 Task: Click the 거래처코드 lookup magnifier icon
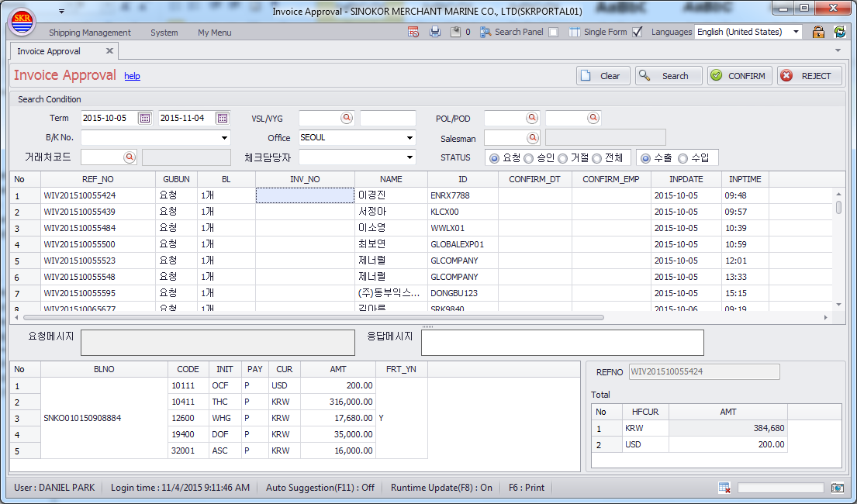point(130,157)
